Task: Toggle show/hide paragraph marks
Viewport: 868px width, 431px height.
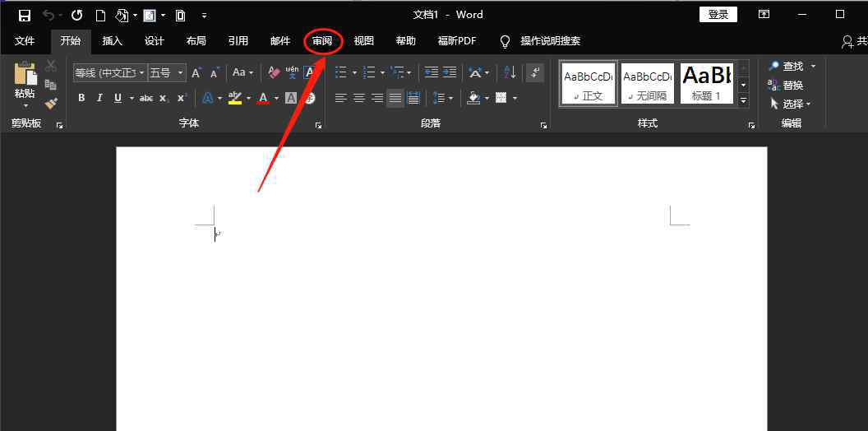Action: 535,72
